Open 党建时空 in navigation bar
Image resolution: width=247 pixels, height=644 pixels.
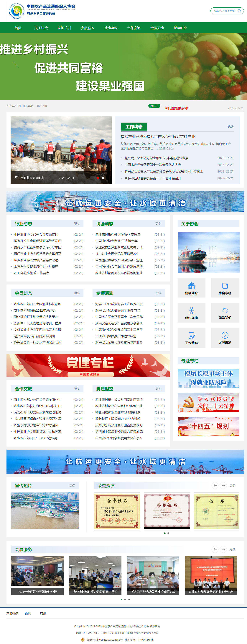pos(180,28)
